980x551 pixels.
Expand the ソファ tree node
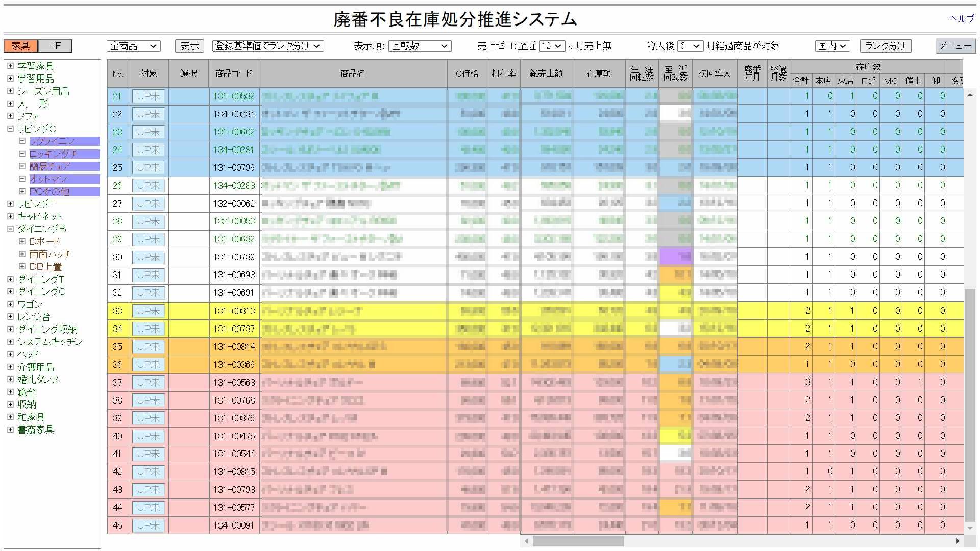pyautogui.click(x=10, y=116)
